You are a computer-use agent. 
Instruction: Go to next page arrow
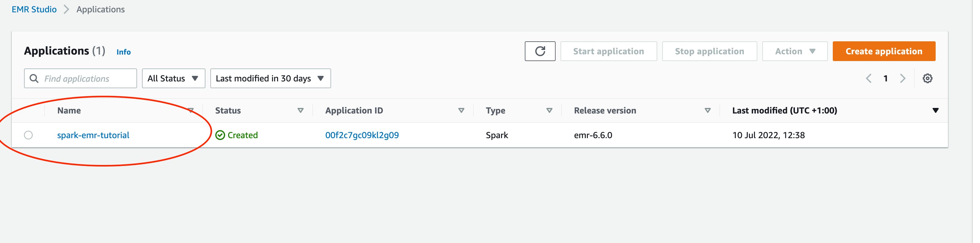coord(902,78)
